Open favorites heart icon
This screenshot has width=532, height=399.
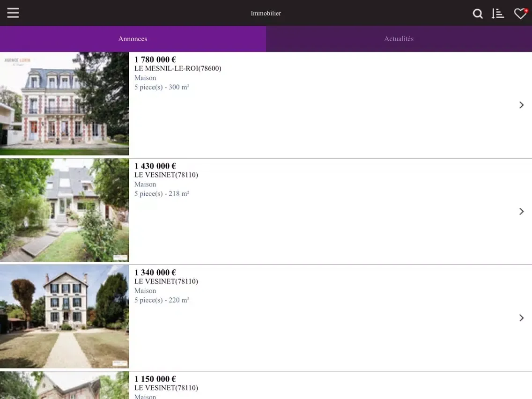(x=520, y=14)
